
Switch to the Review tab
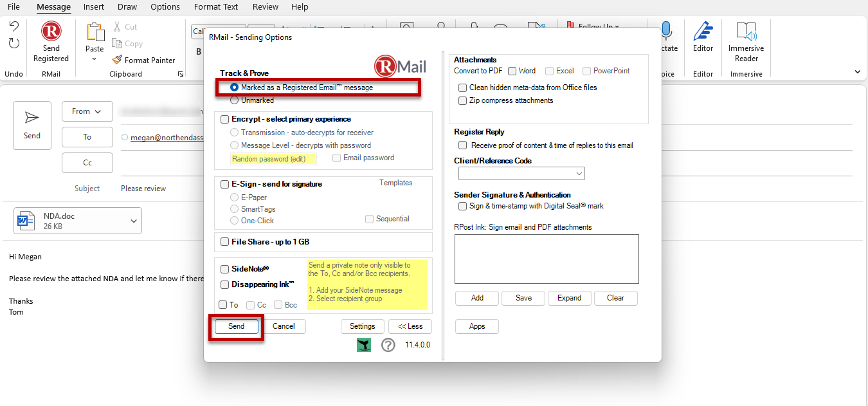click(x=266, y=7)
